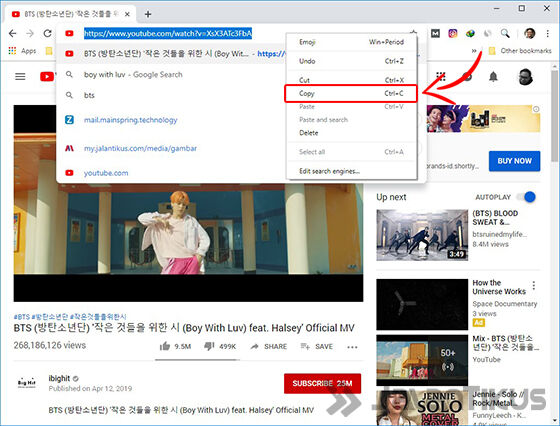Choose Edit search engines in the context menu
The width and height of the screenshot is (560, 426).
point(351,171)
